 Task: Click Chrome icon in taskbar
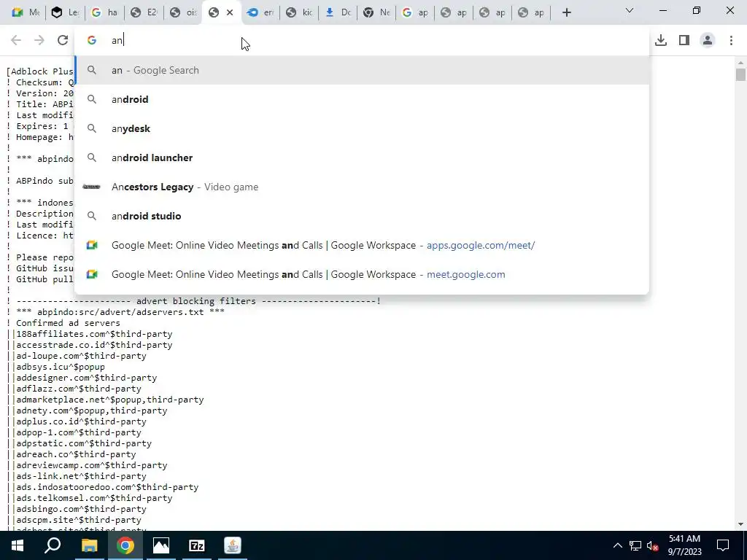[x=125, y=545]
